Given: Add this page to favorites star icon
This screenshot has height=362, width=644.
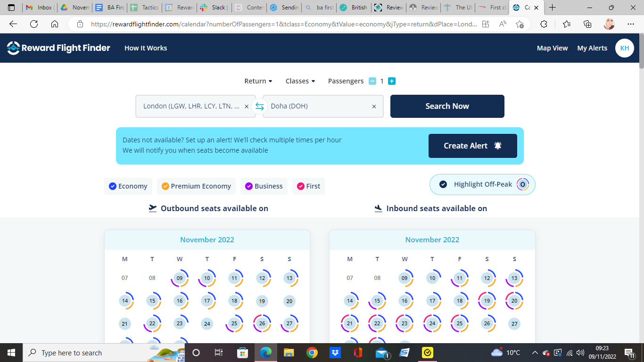Looking at the screenshot, I should [x=520, y=24].
